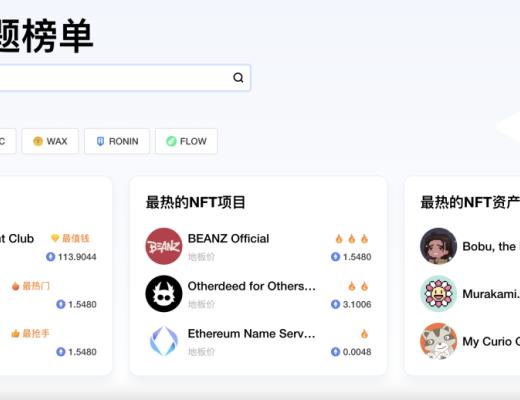Click the 地板价 label under BEANZ Official
Image resolution: width=520 pixels, height=400 pixels.
point(201,257)
